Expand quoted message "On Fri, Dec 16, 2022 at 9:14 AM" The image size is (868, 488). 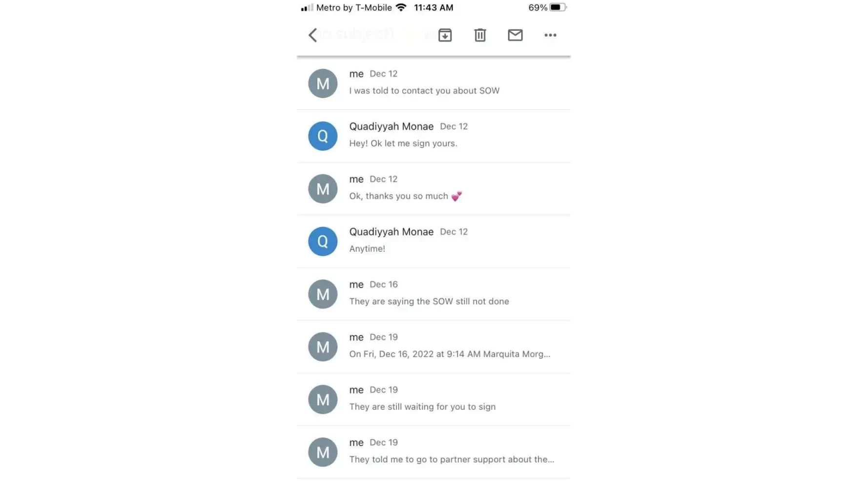pos(434,347)
